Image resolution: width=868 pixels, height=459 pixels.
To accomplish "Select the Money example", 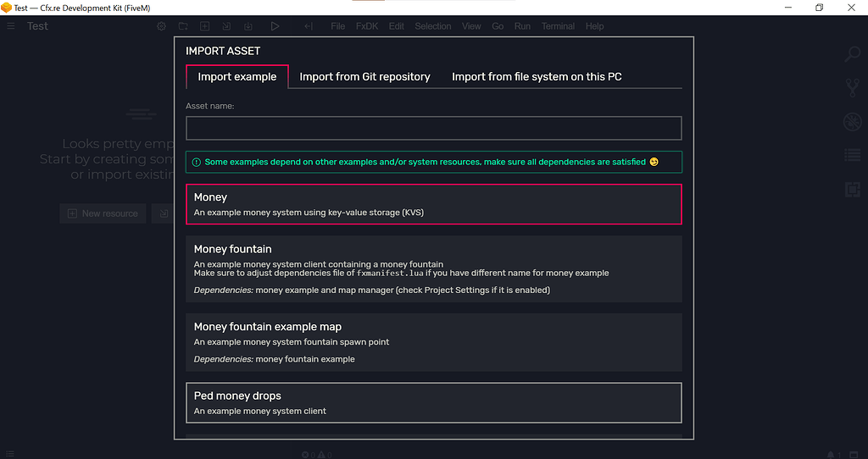I will coord(433,204).
